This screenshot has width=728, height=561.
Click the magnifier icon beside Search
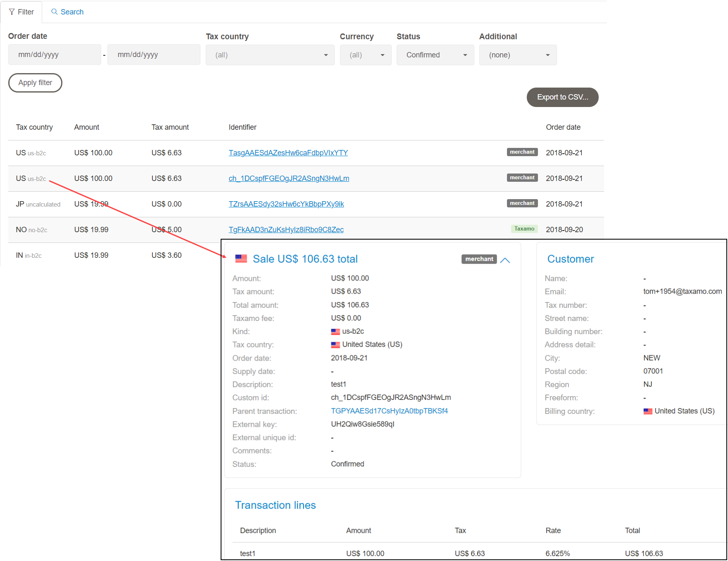54,12
